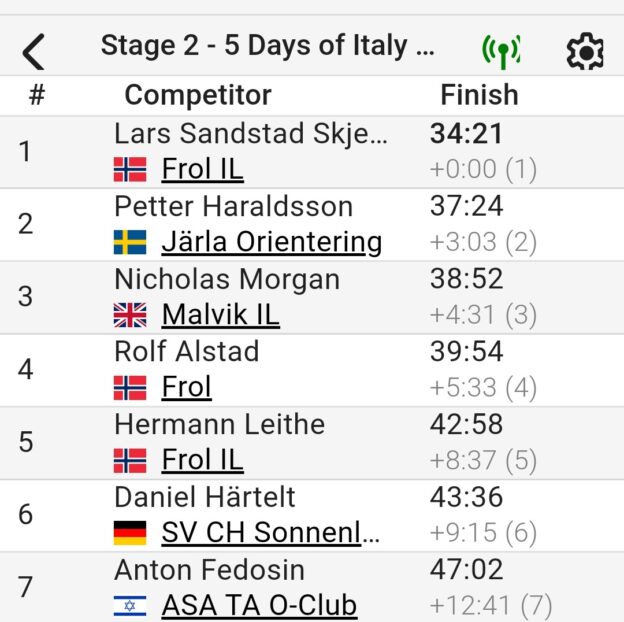The width and height of the screenshot is (624, 622).
Task: Click the German flag beside SV CH Sonnenl…
Action: [130, 533]
